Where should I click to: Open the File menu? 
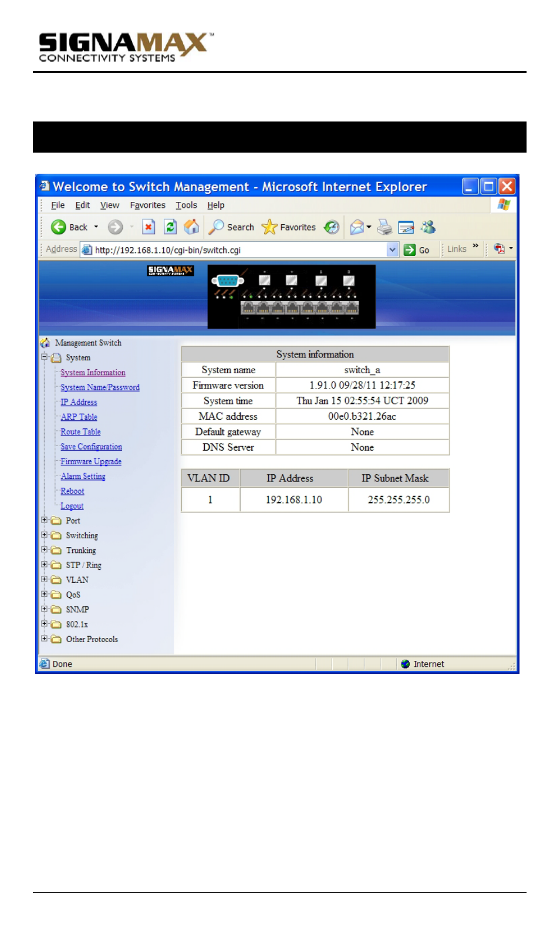(58, 205)
